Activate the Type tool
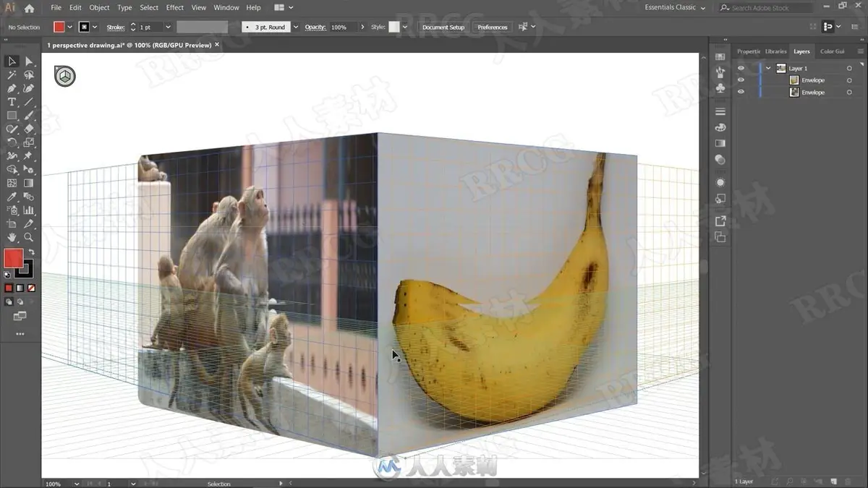 click(x=12, y=102)
